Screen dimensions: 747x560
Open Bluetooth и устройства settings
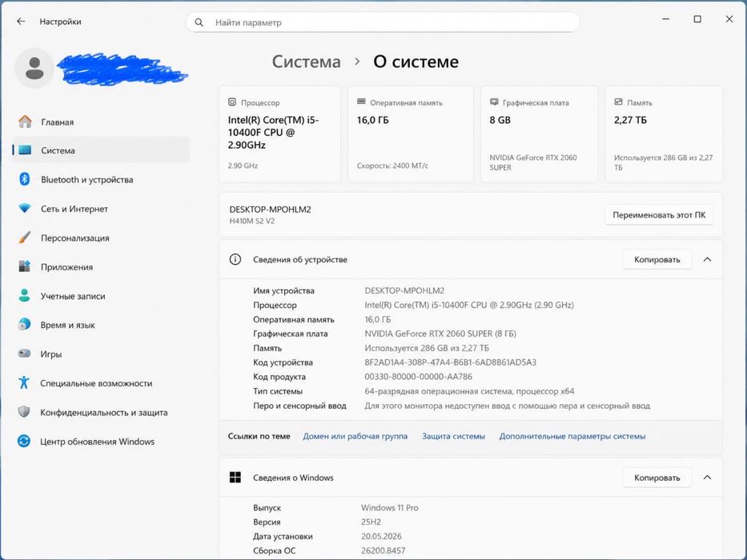pos(101,179)
